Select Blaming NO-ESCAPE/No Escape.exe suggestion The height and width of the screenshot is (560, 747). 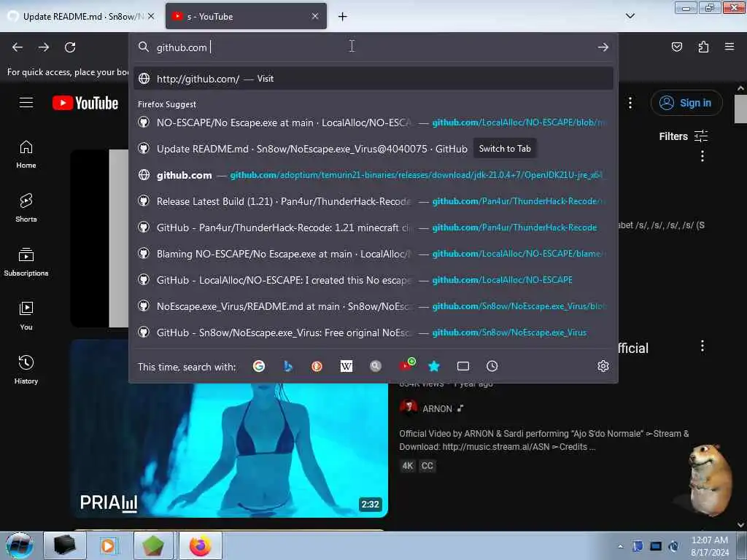(373, 253)
